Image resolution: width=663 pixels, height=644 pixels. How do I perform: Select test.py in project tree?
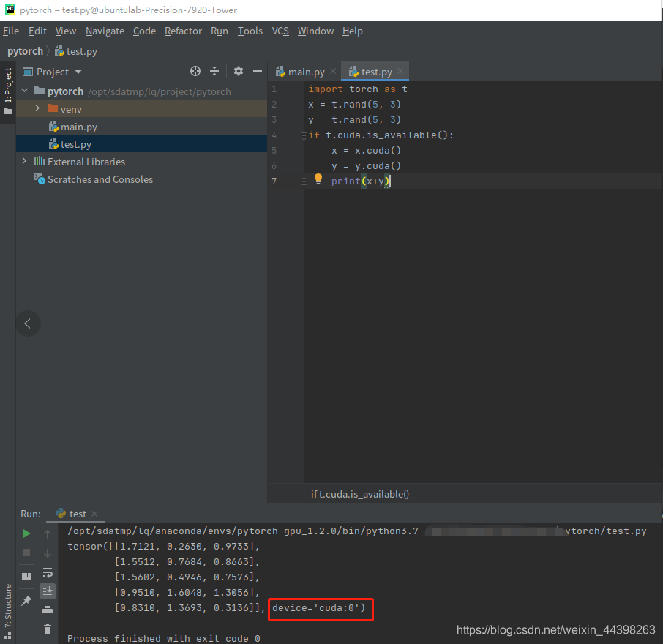(x=141, y=144)
